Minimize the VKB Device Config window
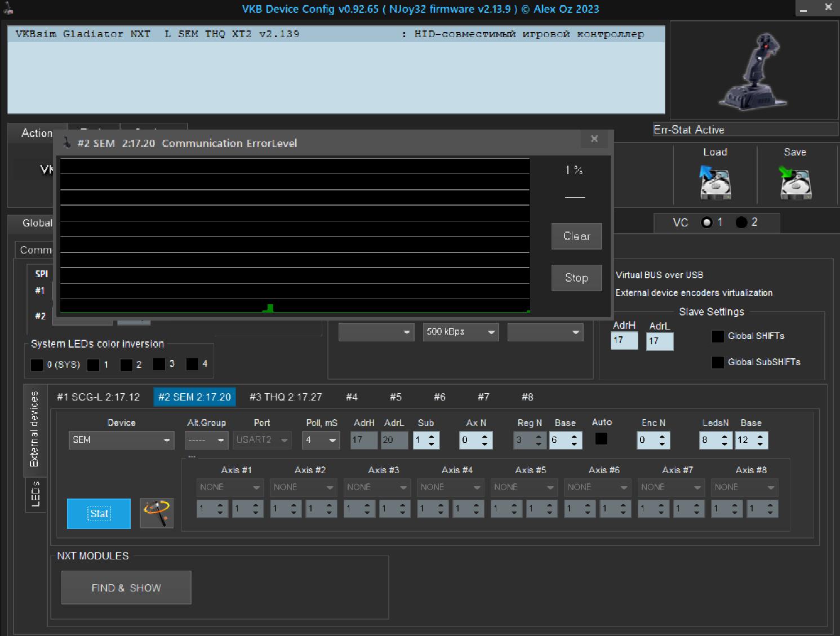Screen dimensions: 840x636 (x=803, y=10)
